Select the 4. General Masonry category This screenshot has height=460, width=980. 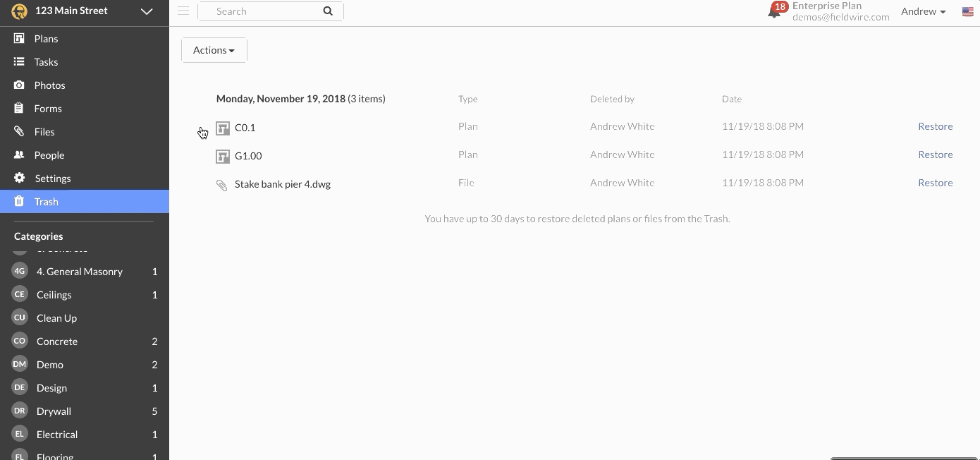click(x=85, y=272)
